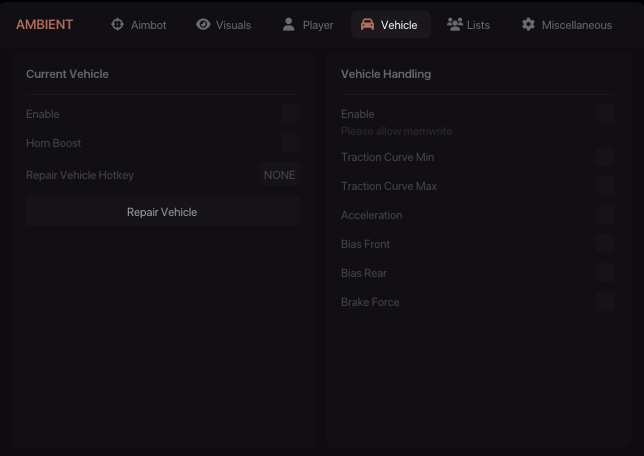This screenshot has width=644, height=456.
Task: Click the Vehicle car icon
Action: pyautogui.click(x=367, y=24)
